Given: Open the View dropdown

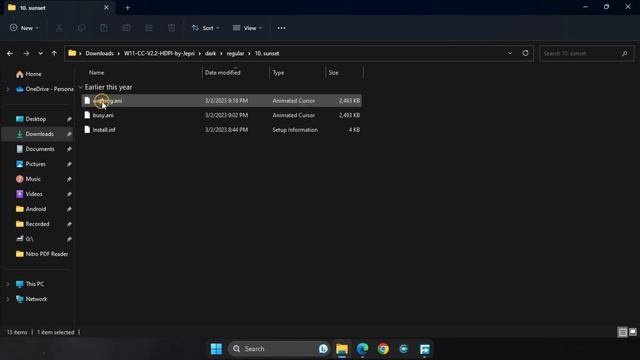Looking at the screenshot, I should click(247, 28).
